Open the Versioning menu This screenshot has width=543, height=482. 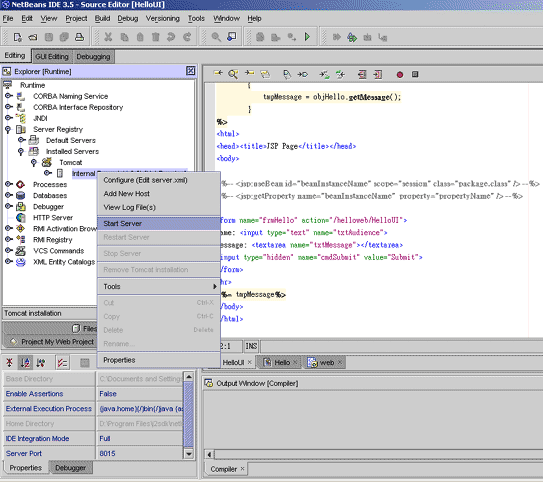click(x=162, y=18)
